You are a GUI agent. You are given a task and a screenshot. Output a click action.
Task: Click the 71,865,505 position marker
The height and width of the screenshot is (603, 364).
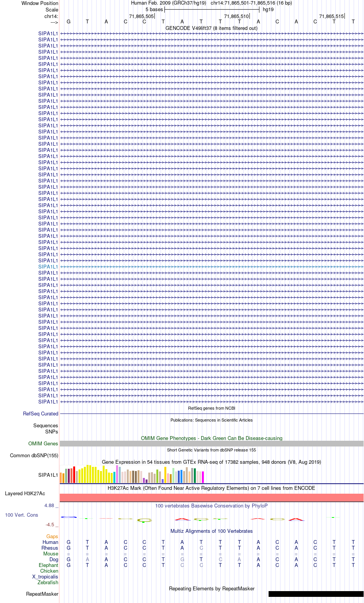point(141,16)
